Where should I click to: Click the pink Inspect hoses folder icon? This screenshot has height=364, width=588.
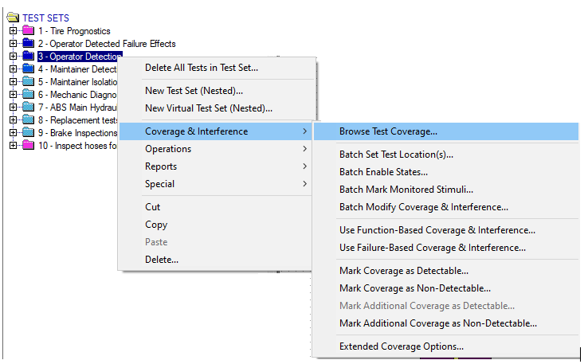pos(28,145)
